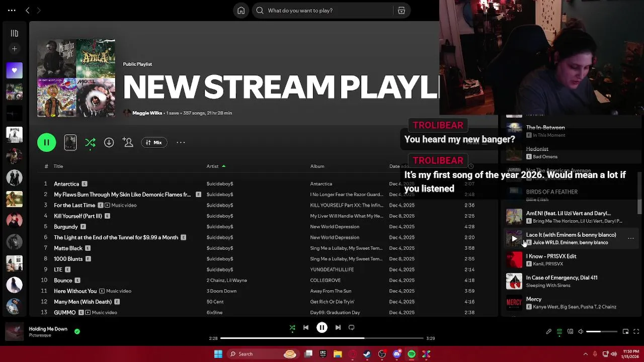Open the three-dot app menu at top left
The image size is (644, 362).
click(12, 10)
